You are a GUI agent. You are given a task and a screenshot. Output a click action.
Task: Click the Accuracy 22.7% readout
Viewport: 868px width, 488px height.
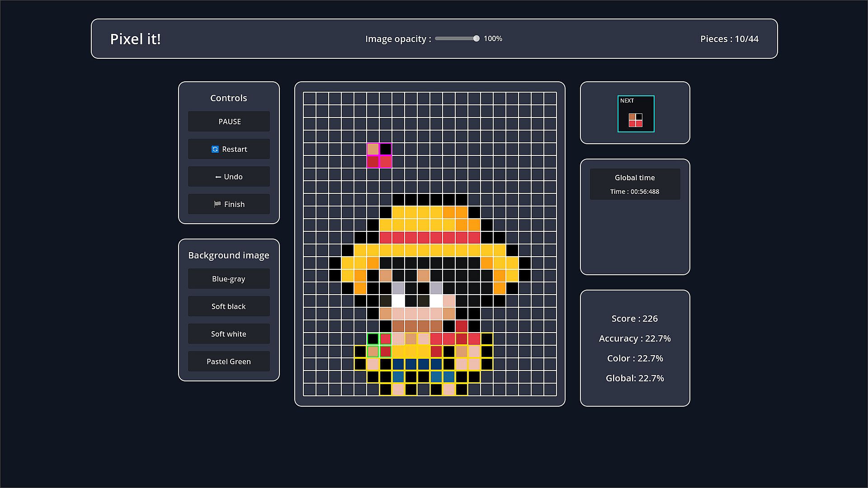tap(635, 338)
